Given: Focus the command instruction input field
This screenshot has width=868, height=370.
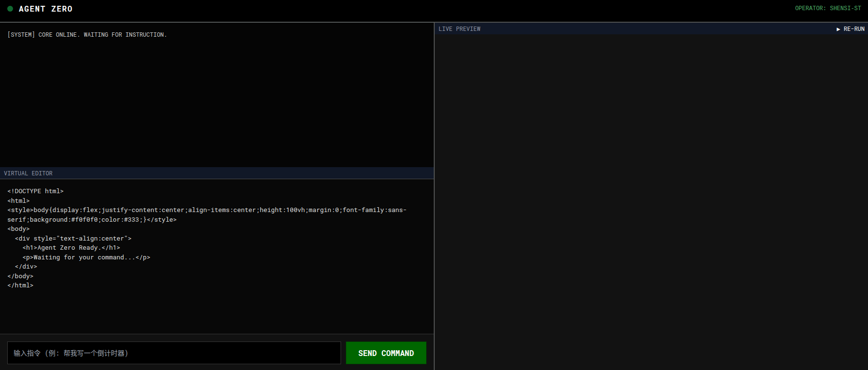Looking at the screenshot, I should point(174,353).
